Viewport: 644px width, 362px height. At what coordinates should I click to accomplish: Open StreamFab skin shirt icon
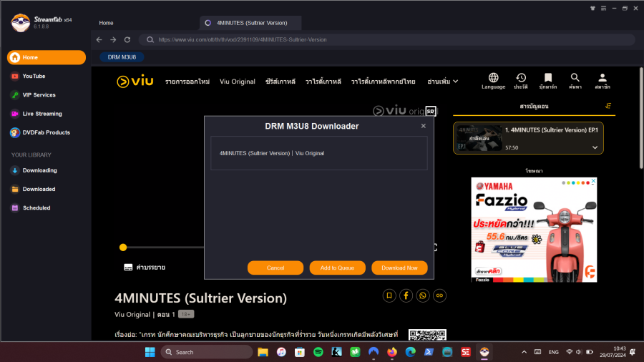coord(592,8)
